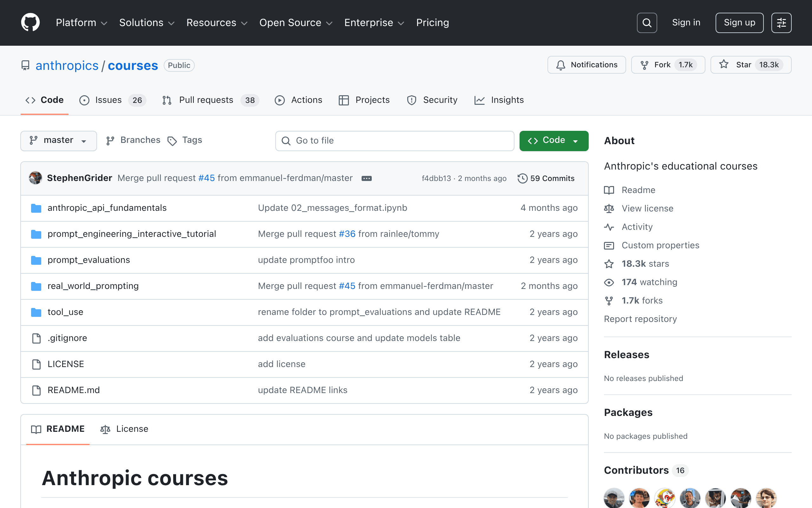Image resolution: width=812 pixels, height=508 pixels.
Task: Expand the Resources menu
Action: click(217, 23)
